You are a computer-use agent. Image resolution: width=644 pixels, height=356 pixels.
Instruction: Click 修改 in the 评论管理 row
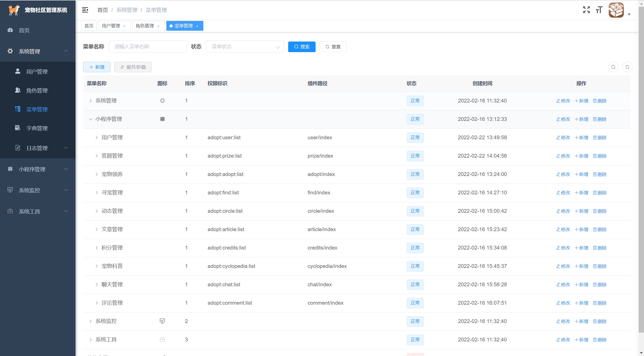click(563, 303)
